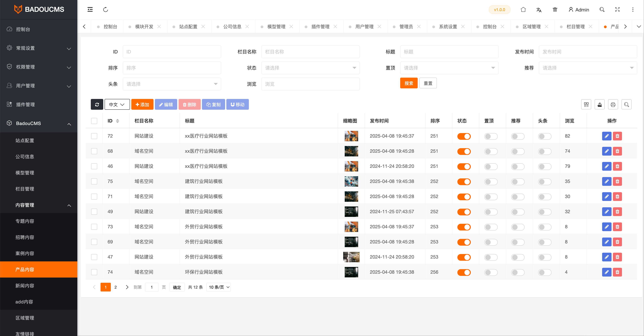Check the checkbox for row ID 46

pyautogui.click(x=94, y=166)
